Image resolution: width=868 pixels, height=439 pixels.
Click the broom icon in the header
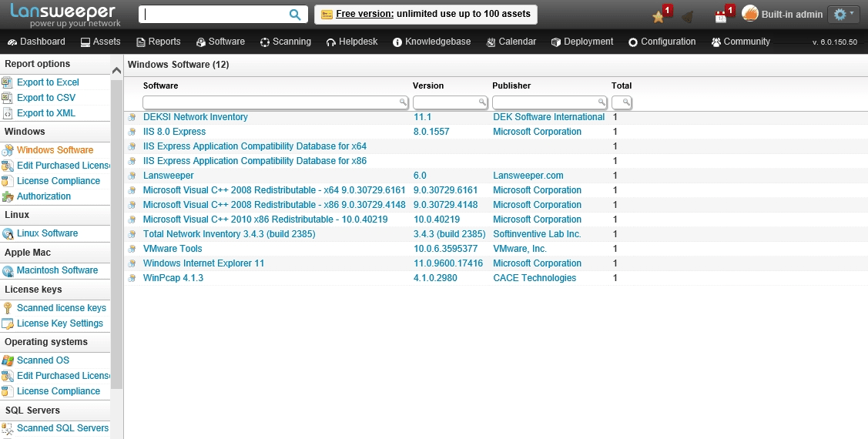coord(688,17)
